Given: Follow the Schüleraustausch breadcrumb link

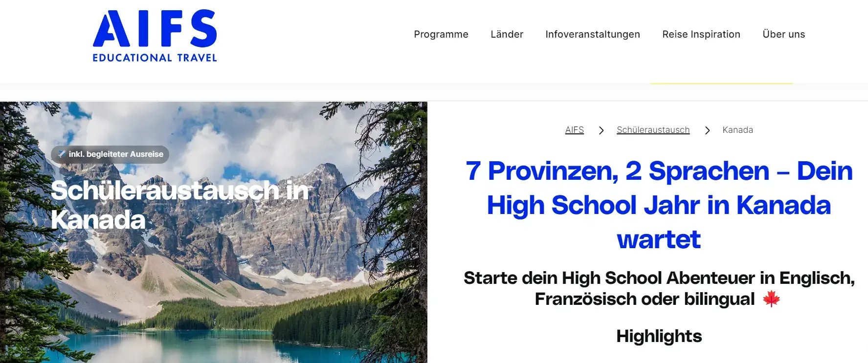Looking at the screenshot, I should (653, 130).
